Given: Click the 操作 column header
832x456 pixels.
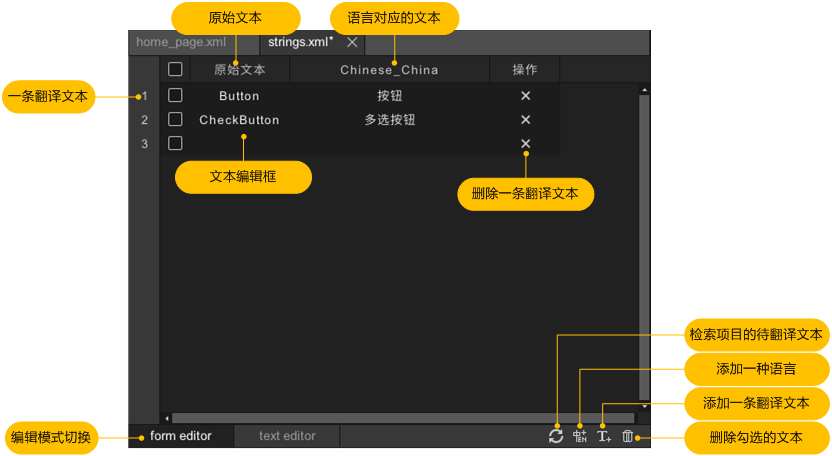Looking at the screenshot, I should pyautogui.click(x=525, y=70).
